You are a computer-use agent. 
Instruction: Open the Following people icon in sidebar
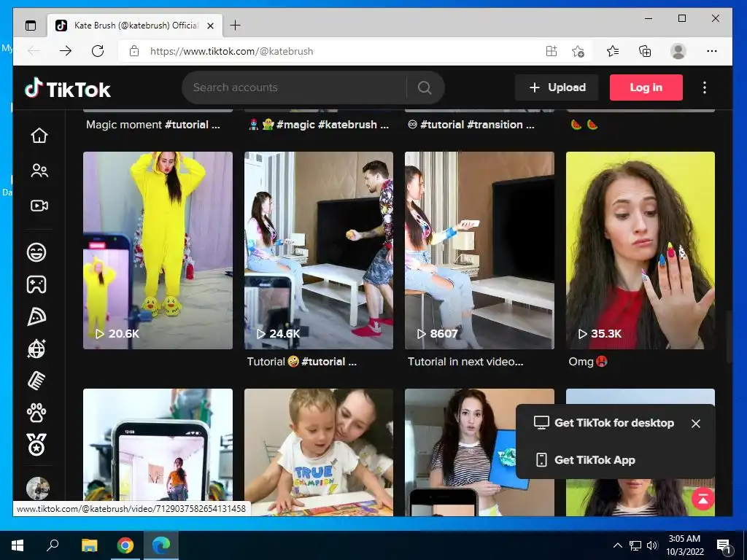tap(39, 171)
